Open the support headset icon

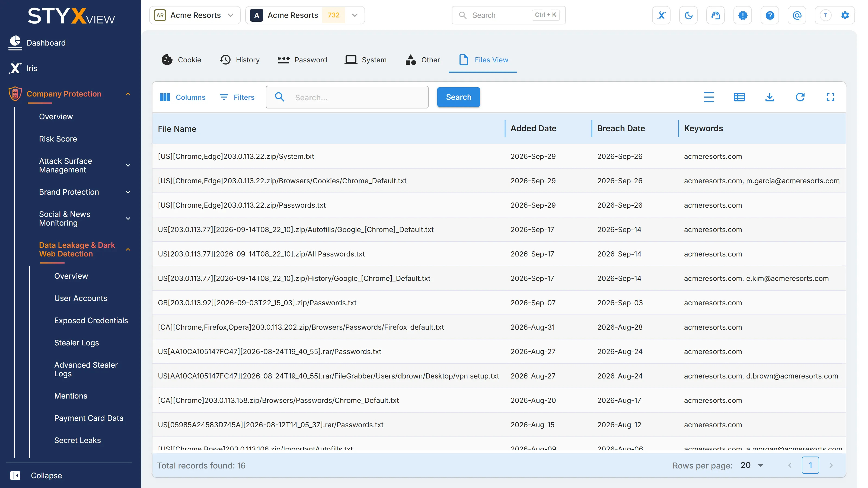(715, 15)
